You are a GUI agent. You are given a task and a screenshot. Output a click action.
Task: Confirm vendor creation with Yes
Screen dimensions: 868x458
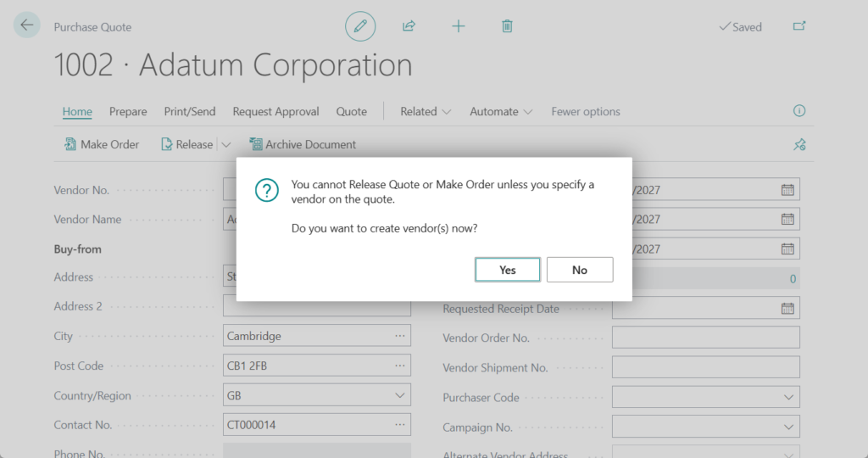click(x=507, y=270)
